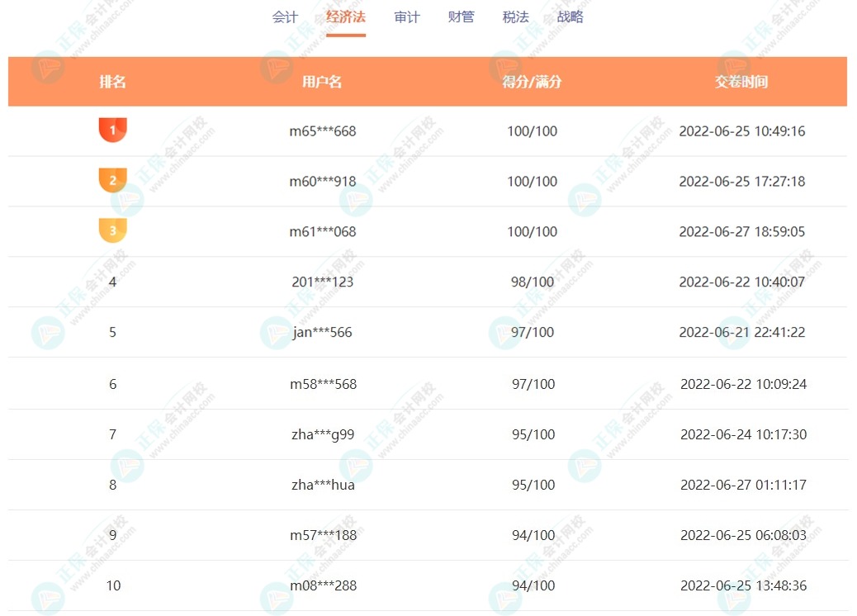Viewport: 857px width, 616px height.
Task: Click submit time 2022-06-24 10:17:30
Action: coord(743,434)
